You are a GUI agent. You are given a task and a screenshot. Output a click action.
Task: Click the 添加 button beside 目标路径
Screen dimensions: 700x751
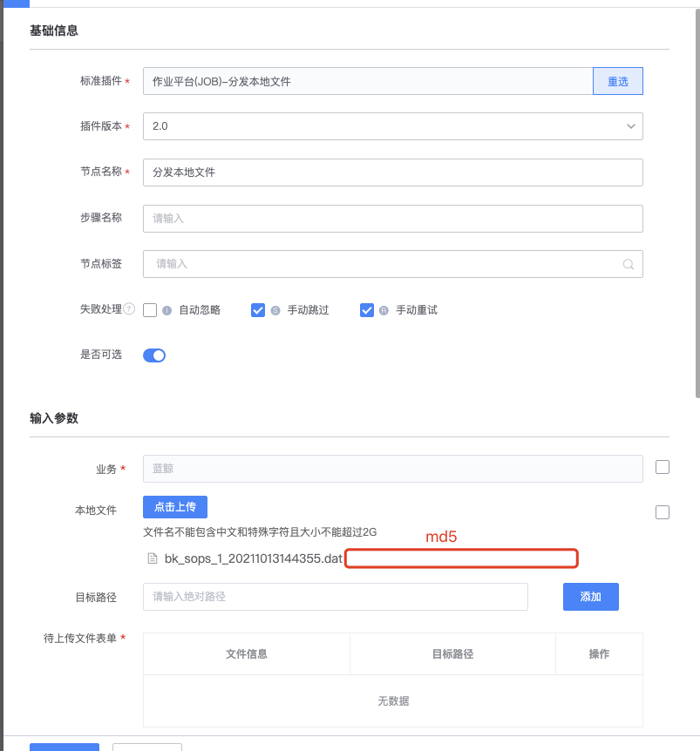pyautogui.click(x=590, y=596)
